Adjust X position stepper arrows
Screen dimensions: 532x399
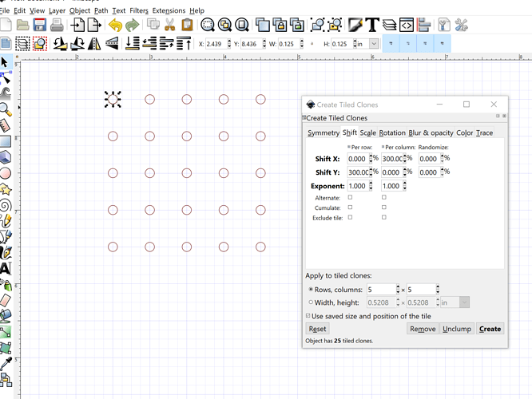coord(229,44)
